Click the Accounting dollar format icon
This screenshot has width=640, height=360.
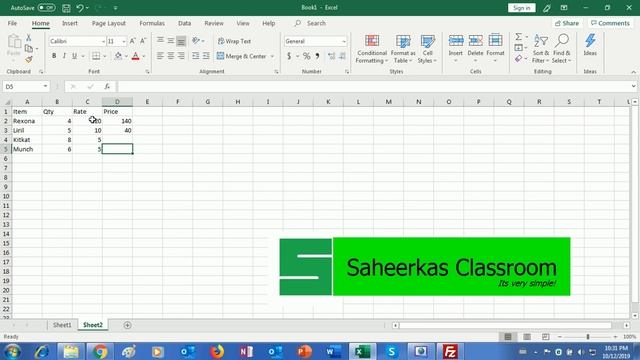(x=289, y=56)
